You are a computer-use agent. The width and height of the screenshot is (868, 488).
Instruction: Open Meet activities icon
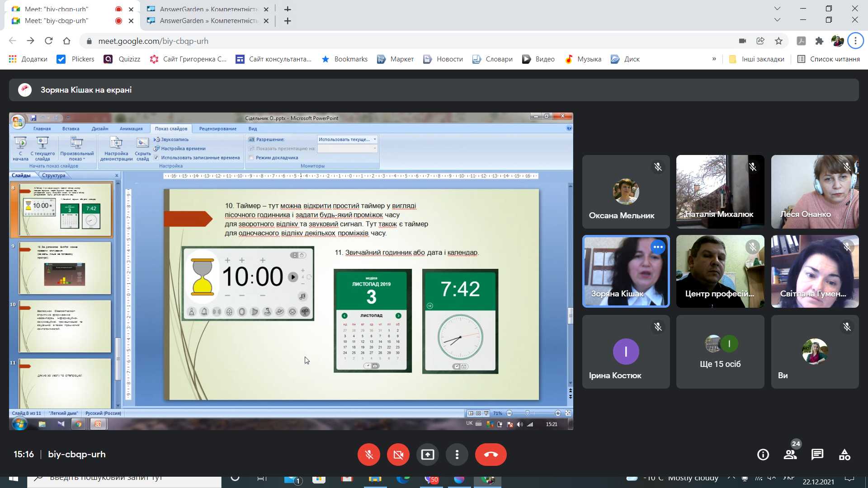pos(844,455)
